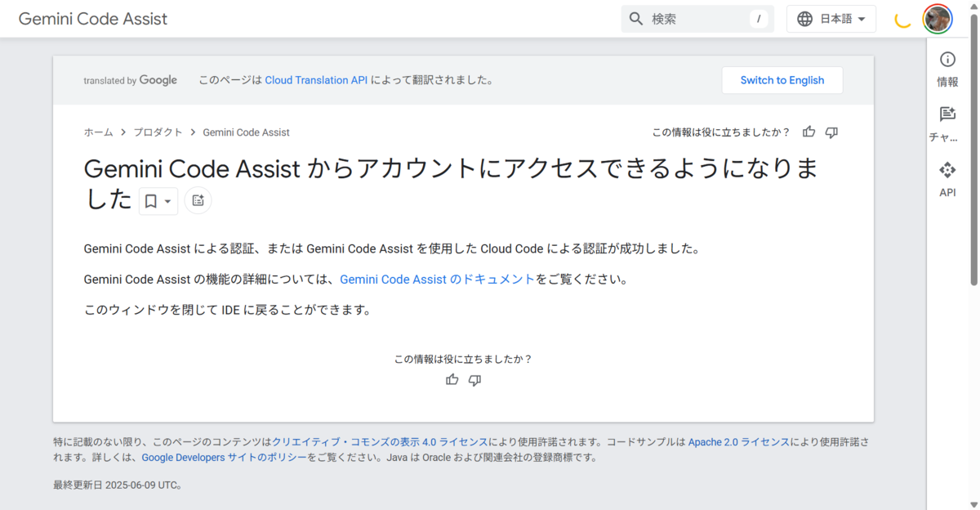980x510 pixels.
Task: Click bottom thumbs up icon
Action: pos(452,379)
